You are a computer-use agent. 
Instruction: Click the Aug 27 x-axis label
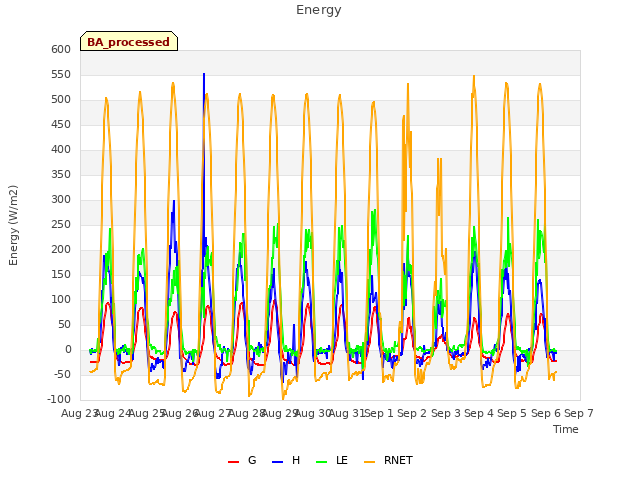point(213,413)
